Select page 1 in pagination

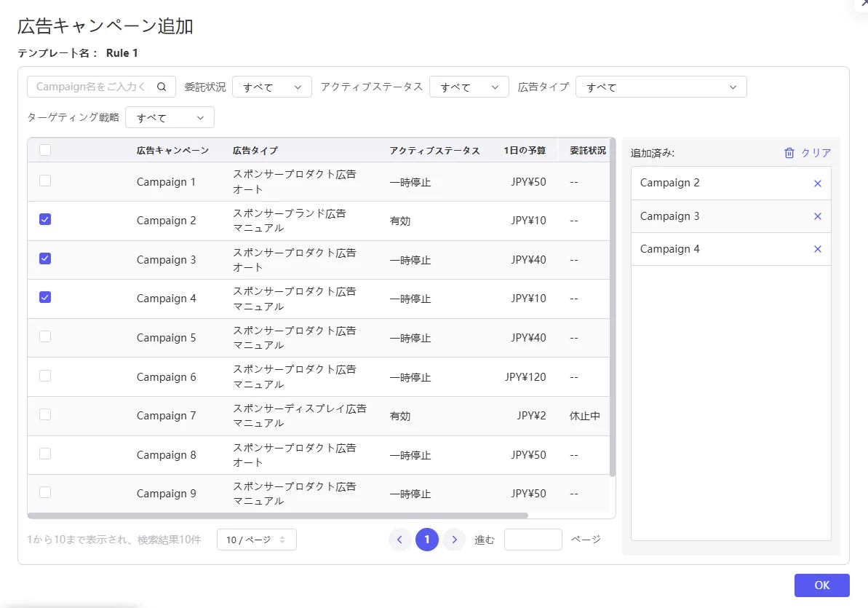pyautogui.click(x=427, y=540)
